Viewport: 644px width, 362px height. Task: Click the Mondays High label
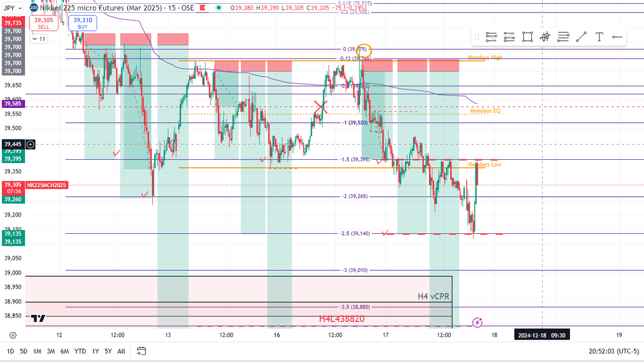(x=485, y=57)
